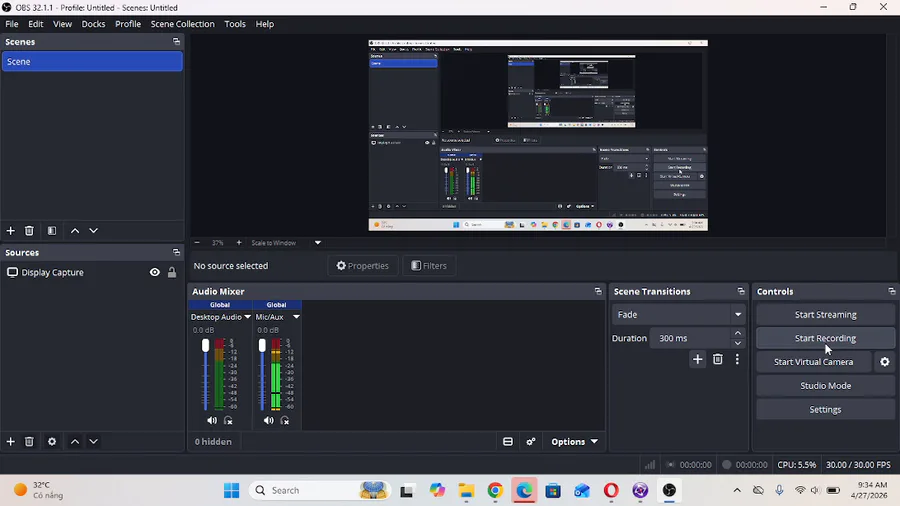900x506 pixels.
Task: Open Audio Mixer Options dropdown
Action: click(x=574, y=442)
